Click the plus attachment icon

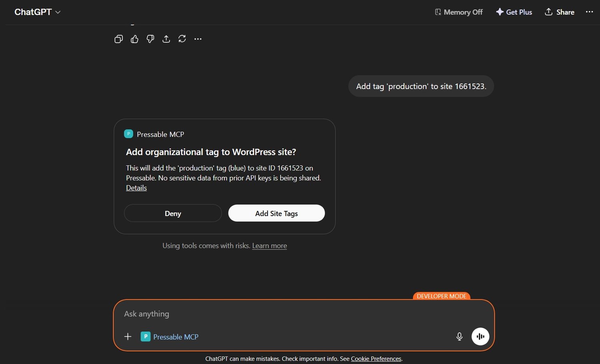tap(128, 336)
